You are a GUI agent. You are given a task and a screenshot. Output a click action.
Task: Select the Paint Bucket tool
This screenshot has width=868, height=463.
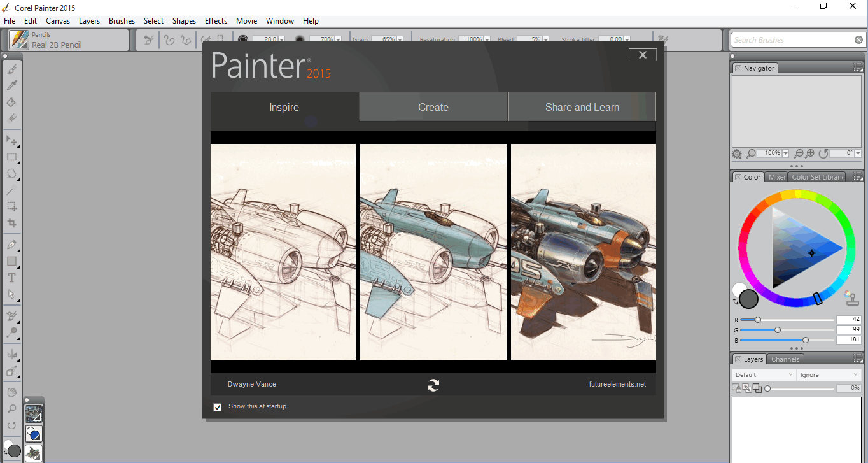(11, 102)
